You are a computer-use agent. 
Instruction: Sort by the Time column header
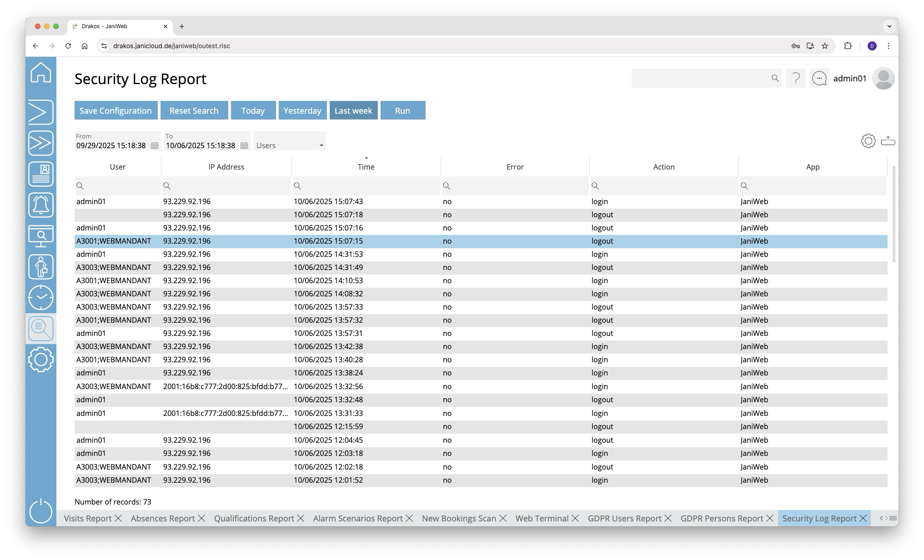pos(366,167)
